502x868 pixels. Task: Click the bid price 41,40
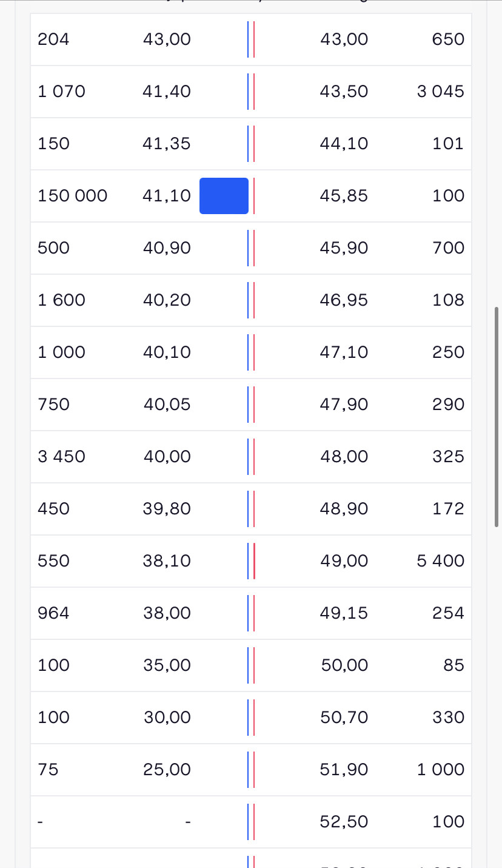click(167, 92)
